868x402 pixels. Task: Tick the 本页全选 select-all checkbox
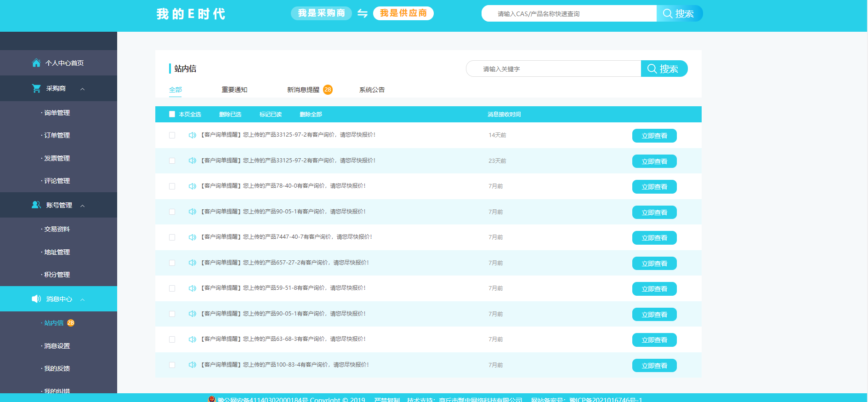point(172,114)
